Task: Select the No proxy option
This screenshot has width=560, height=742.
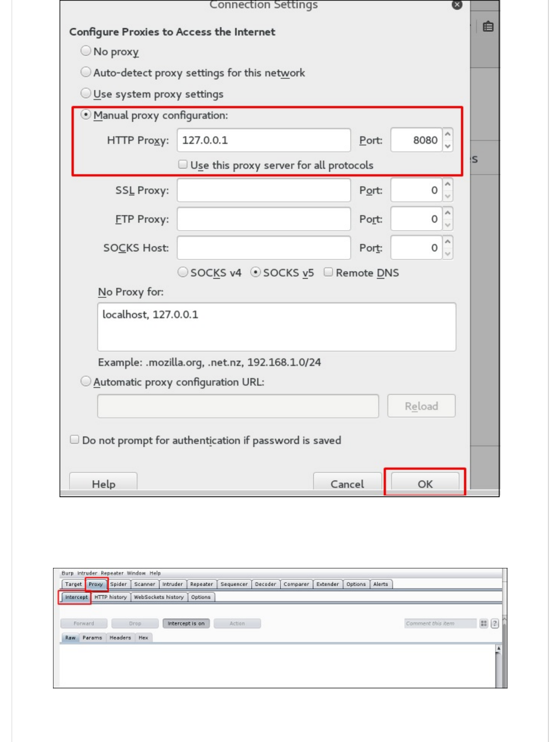Action: tap(86, 51)
